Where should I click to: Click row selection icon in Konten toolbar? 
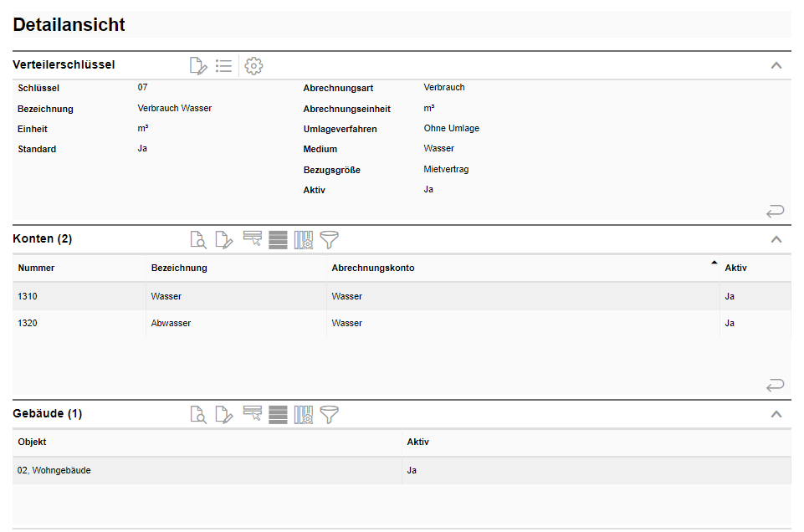click(252, 240)
